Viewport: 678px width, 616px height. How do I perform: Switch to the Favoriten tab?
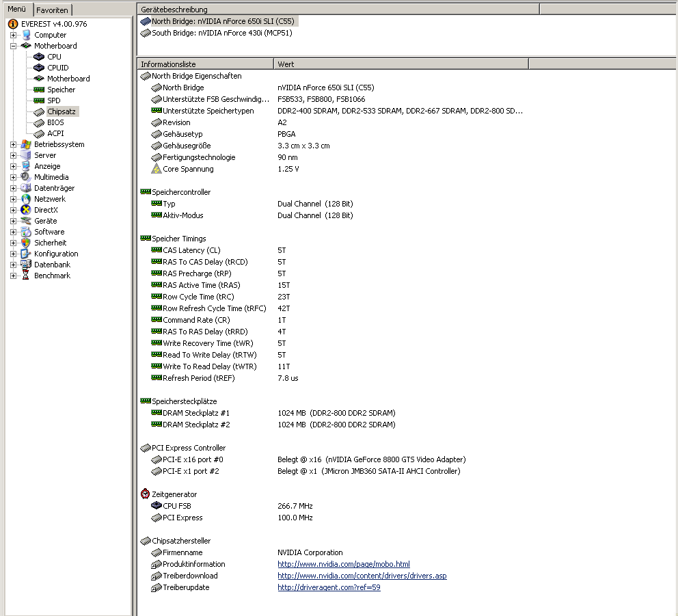tap(53, 10)
